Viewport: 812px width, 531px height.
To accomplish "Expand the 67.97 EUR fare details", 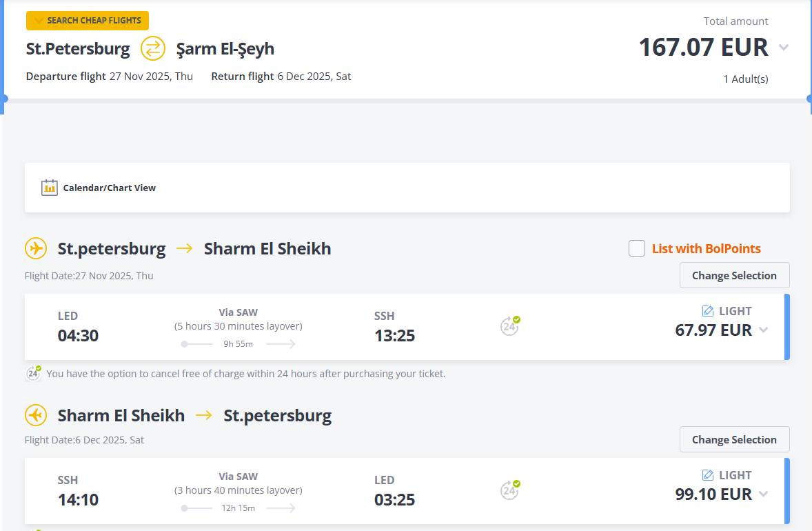I will pyautogui.click(x=763, y=330).
